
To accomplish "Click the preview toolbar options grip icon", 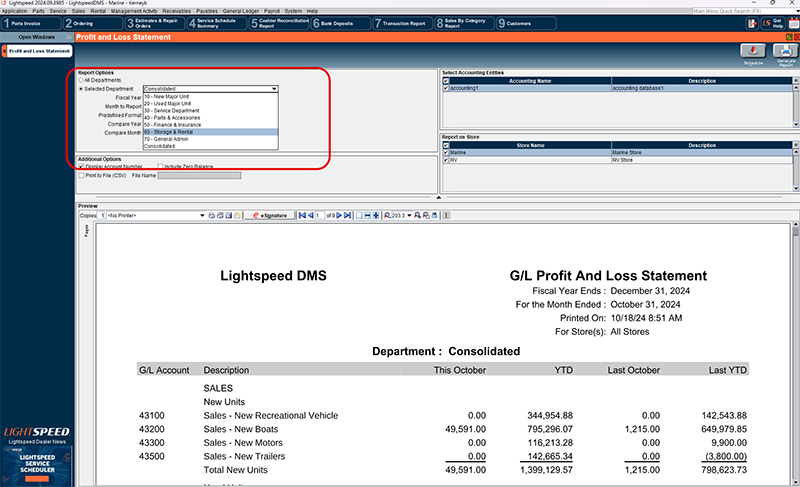I will 446,216.
